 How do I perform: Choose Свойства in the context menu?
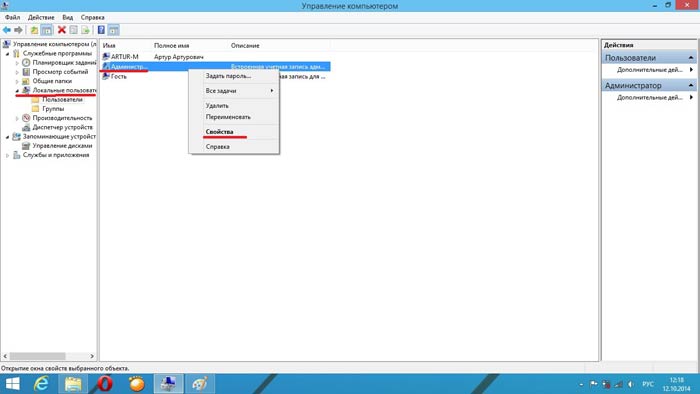[234, 132]
